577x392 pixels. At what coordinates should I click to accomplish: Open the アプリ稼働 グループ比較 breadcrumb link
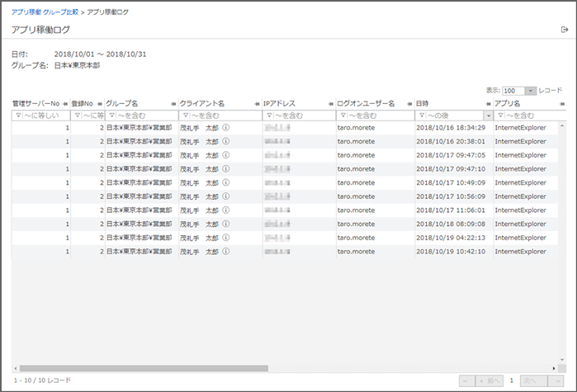click(41, 13)
